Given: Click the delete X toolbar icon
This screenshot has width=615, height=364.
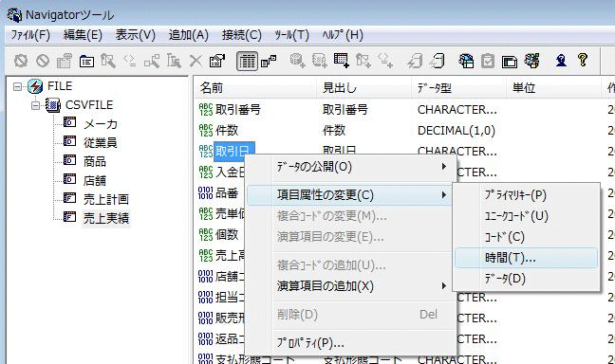Looking at the screenshot, I should click(196, 61).
